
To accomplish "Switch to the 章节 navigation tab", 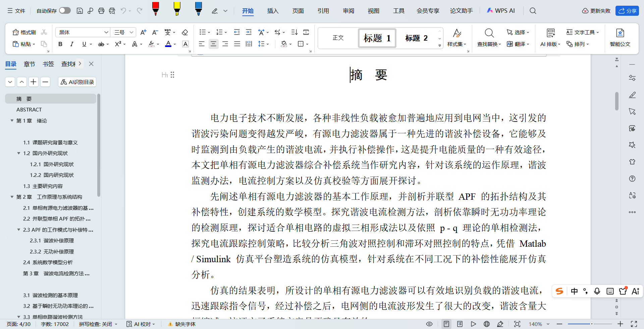I will (30, 64).
